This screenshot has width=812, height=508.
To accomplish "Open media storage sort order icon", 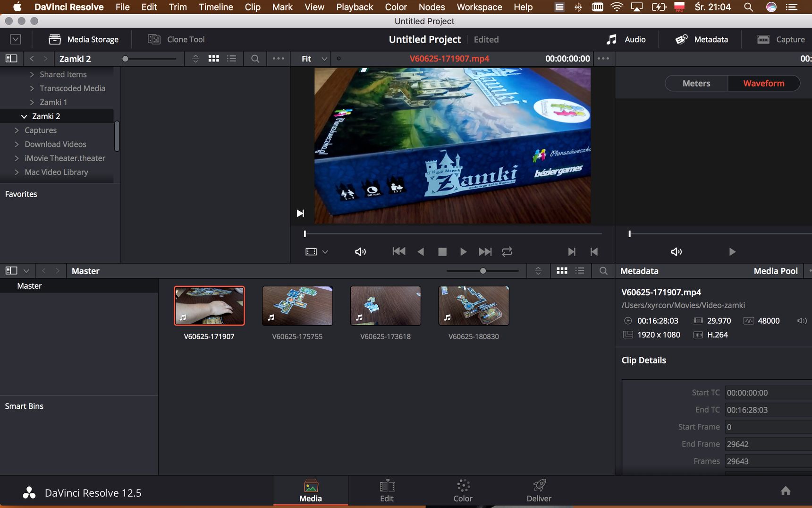I will (195, 59).
